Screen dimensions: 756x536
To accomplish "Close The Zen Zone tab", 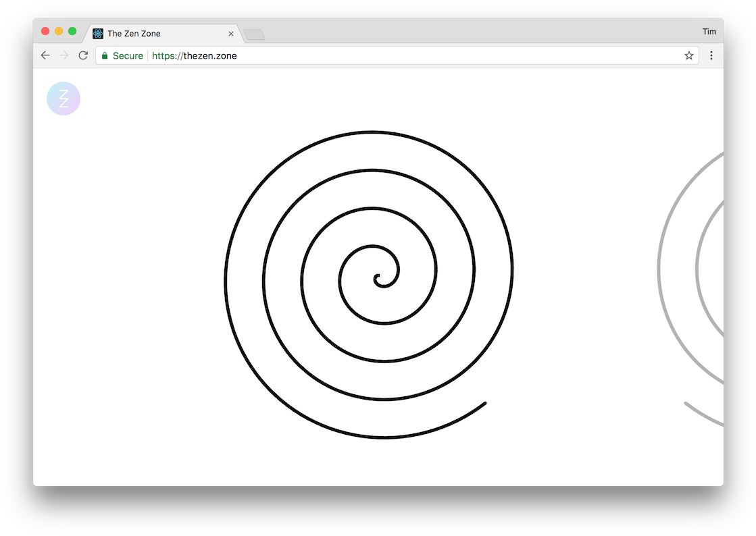I will point(230,33).
